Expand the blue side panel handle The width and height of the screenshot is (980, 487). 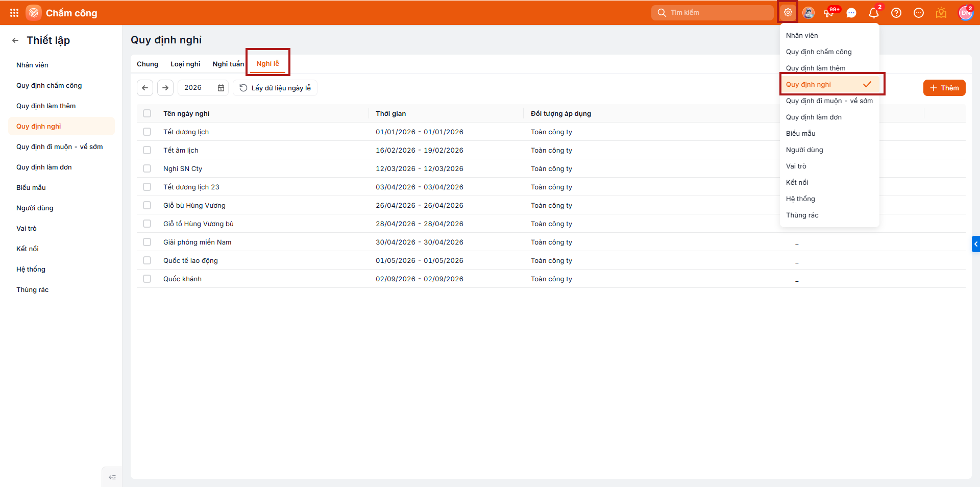[x=976, y=244]
